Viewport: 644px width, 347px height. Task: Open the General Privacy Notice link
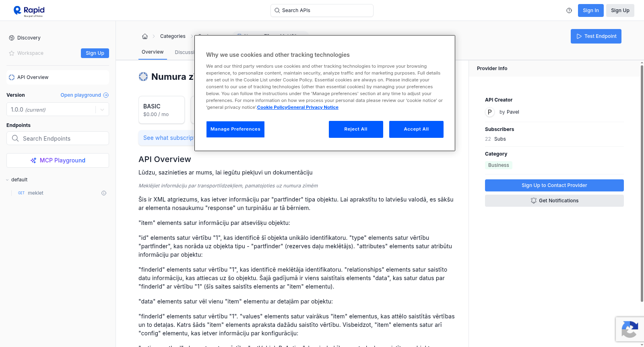[313, 108]
